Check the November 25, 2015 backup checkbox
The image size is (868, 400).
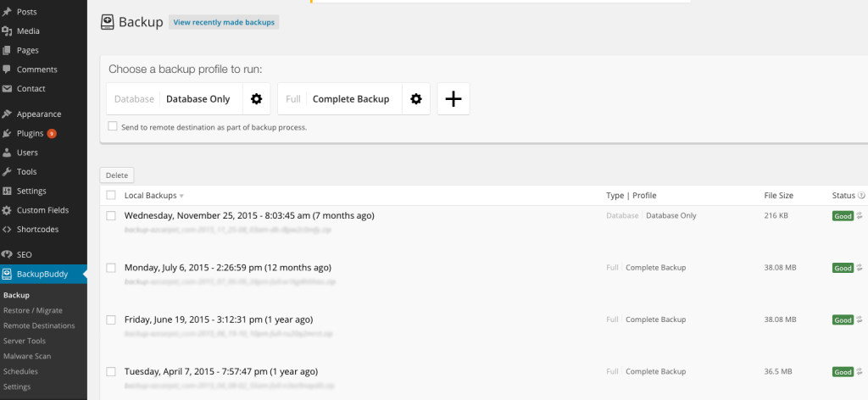pos(111,216)
